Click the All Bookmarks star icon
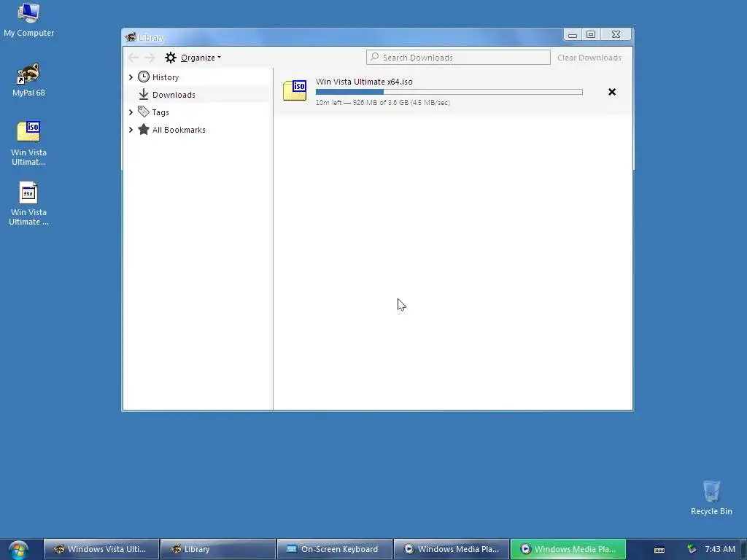 pyautogui.click(x=144, y=130)
